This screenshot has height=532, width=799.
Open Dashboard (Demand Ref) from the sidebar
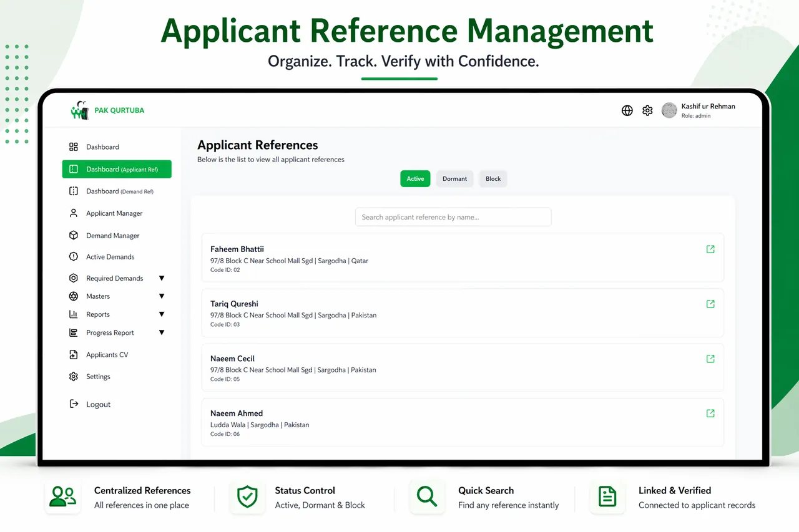120,191
